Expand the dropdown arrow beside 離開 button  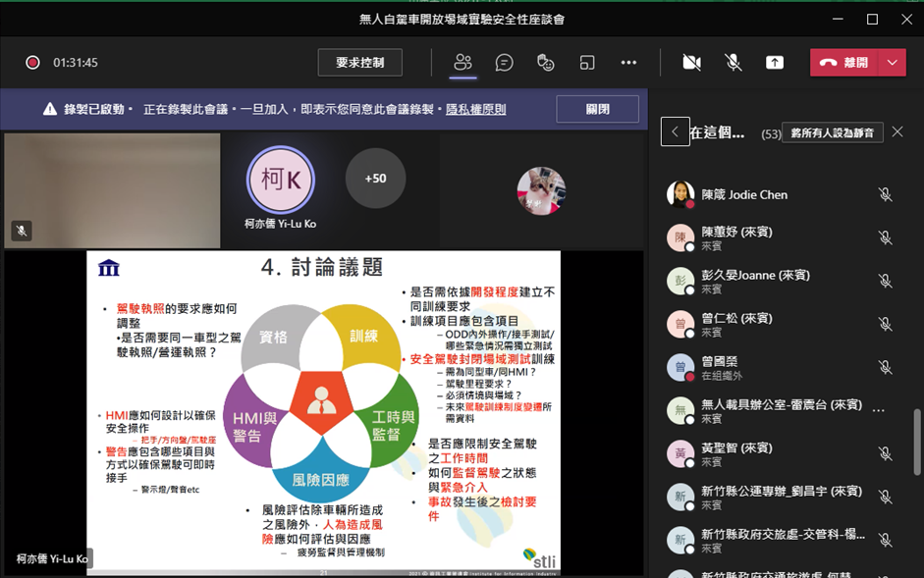(x=891, y=63)
